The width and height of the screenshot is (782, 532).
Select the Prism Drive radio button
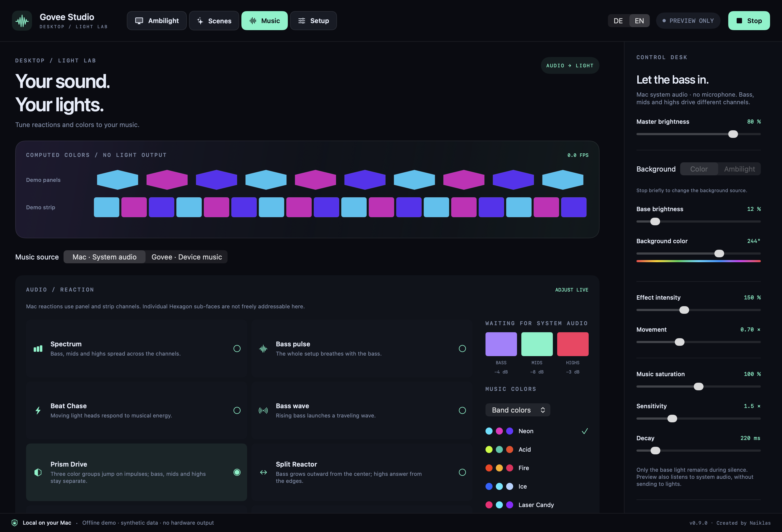(237, 472)
